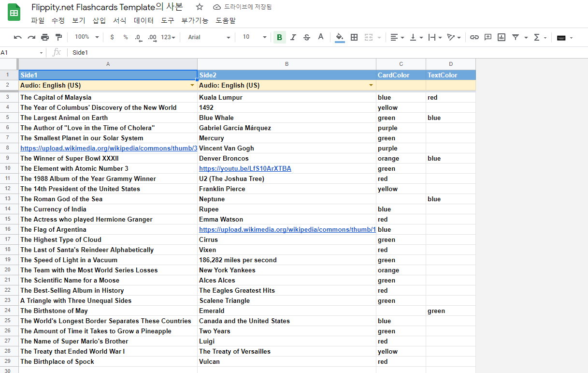Open the 파일 menu
Image resolution: width=588 pixels, height=373 pixels.
tap(37, 20)
